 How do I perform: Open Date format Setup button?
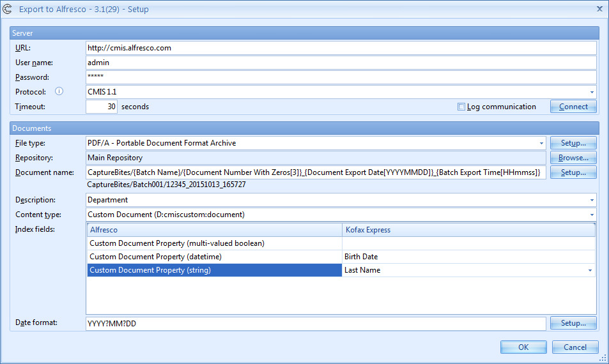573,323
